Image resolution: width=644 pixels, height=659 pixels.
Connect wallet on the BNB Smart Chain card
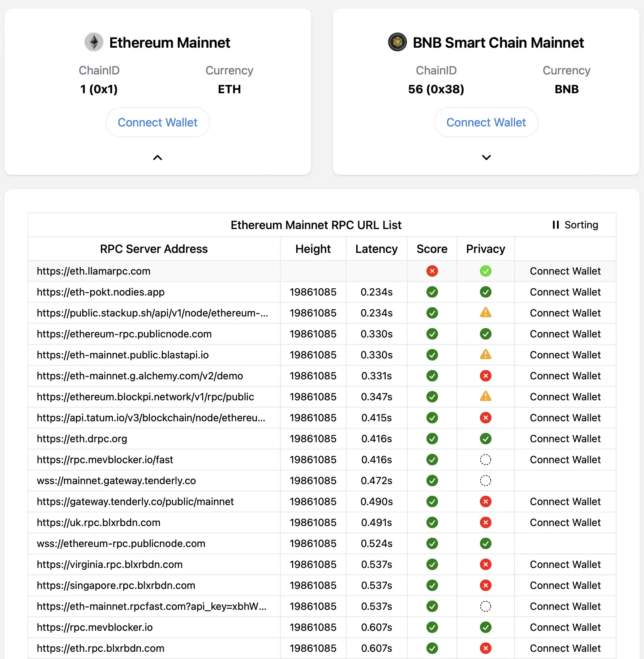(x=486, y=122)
